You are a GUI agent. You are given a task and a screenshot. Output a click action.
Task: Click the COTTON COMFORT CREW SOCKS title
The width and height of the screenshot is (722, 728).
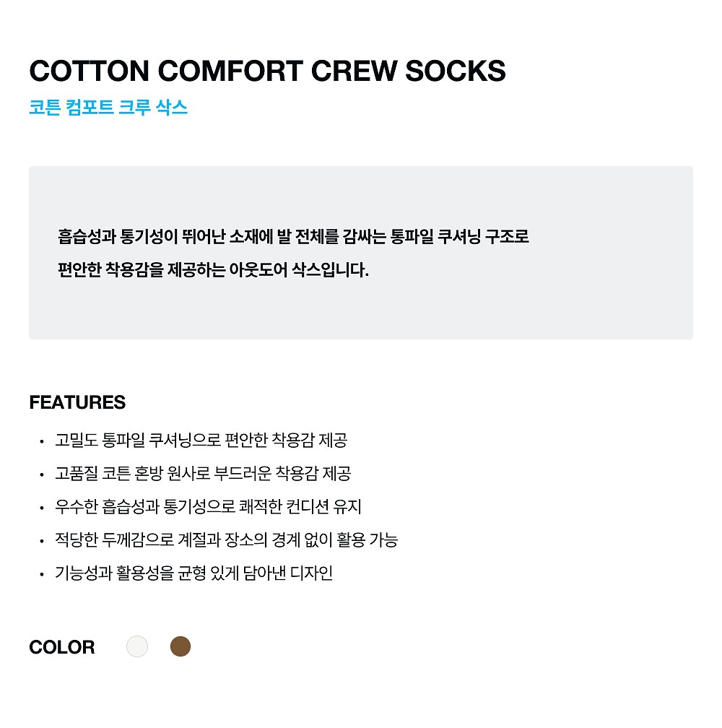click(267, 71)
